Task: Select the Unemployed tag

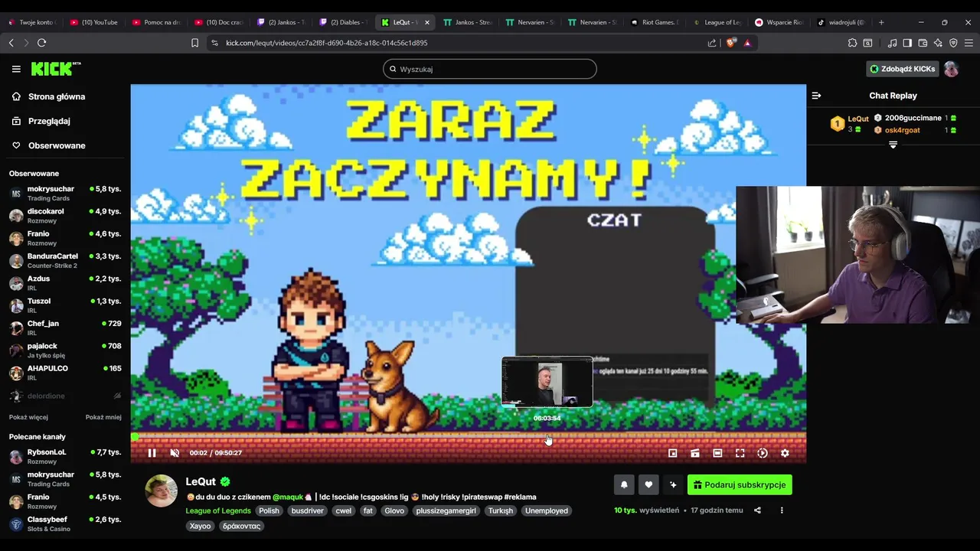Action: point(547,510)
